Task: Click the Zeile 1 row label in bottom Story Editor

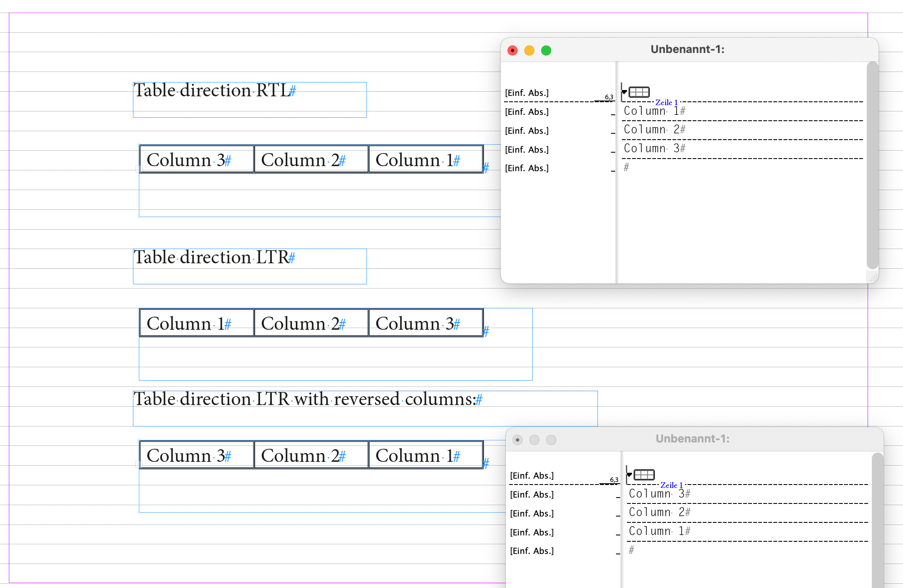Action: (671, 485)
